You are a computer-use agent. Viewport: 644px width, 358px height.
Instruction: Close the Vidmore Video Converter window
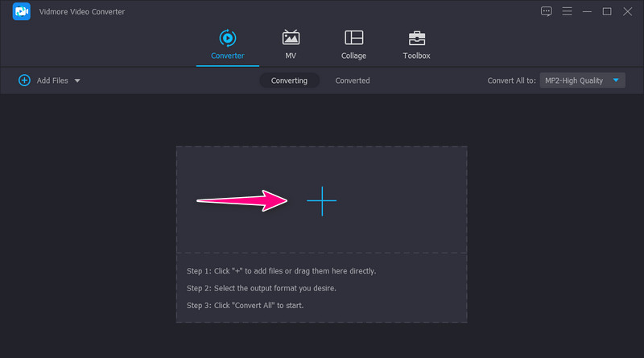627,11
